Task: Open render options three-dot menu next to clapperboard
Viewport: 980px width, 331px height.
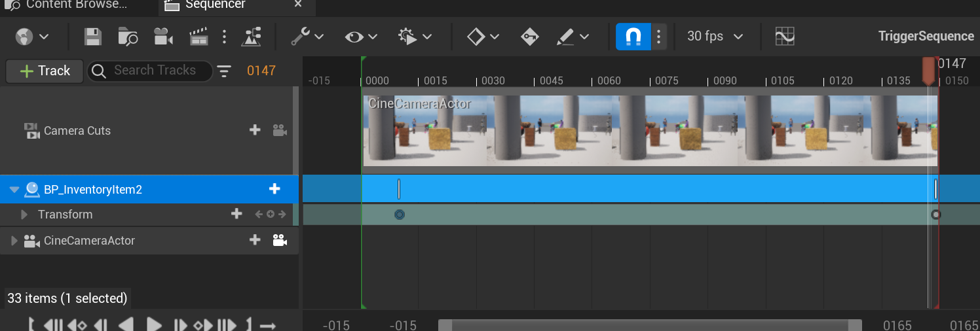Action: pyautogui.click(x=224, y=37)
